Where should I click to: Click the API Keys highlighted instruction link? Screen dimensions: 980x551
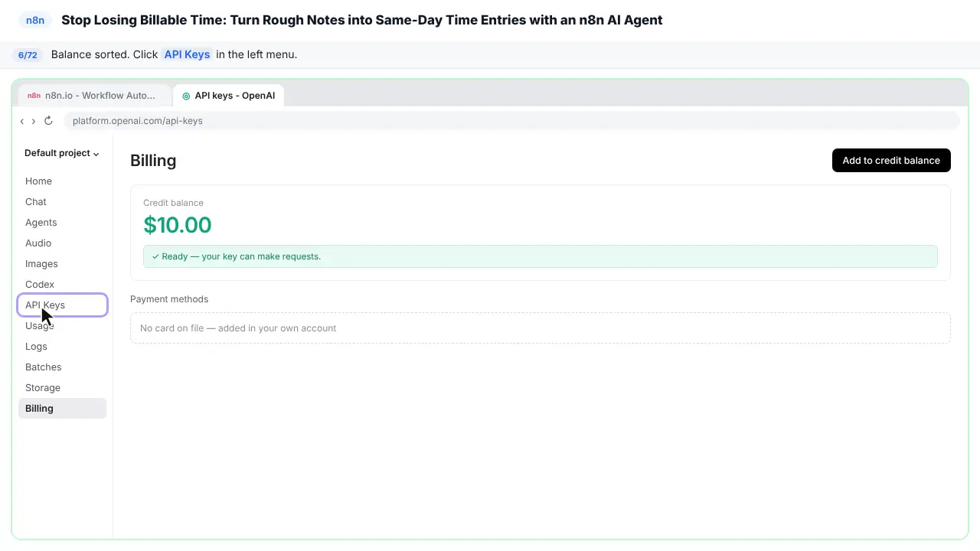[x=187, y=54]
